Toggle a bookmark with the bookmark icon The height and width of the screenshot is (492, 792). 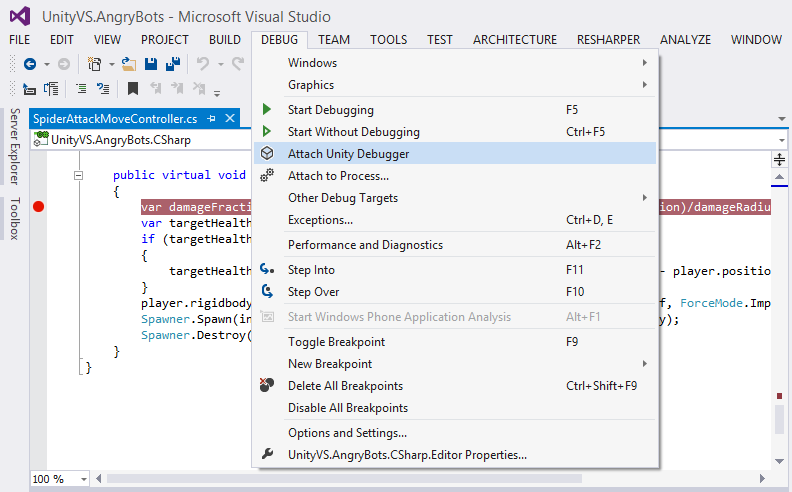[x=133, y=89]
